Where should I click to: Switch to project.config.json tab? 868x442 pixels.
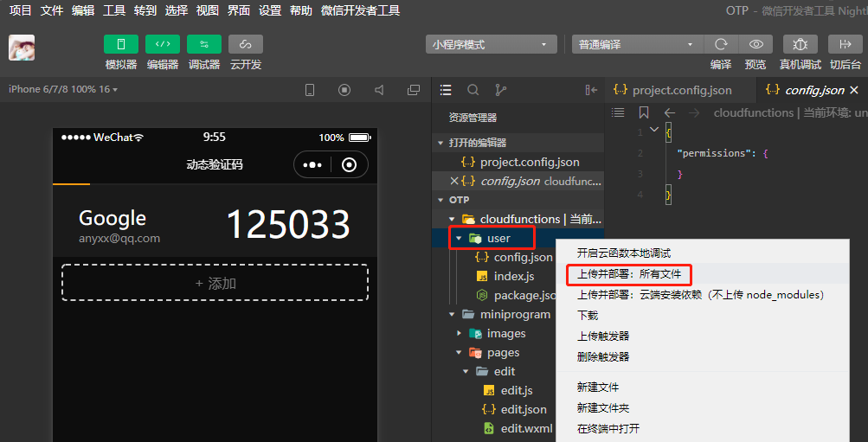click(x=680, y=90)
